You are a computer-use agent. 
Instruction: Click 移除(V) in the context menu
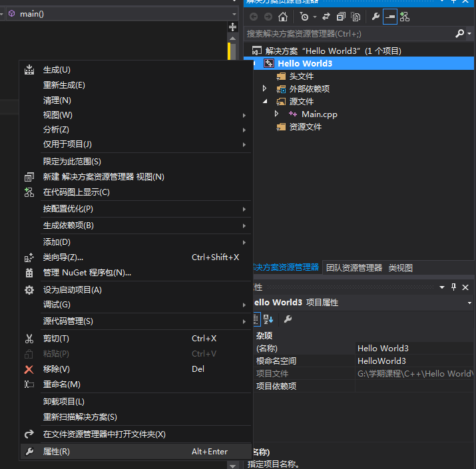[135, 369]
